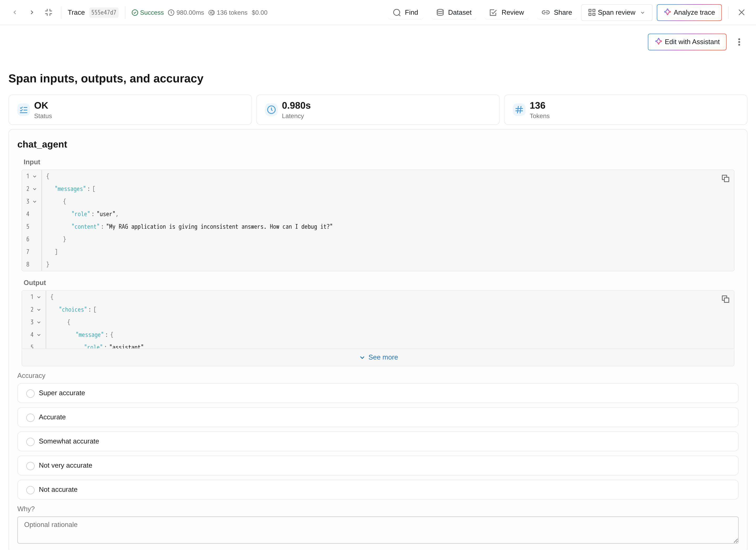Select Somewhat accurate rating

tap(378, 441)
